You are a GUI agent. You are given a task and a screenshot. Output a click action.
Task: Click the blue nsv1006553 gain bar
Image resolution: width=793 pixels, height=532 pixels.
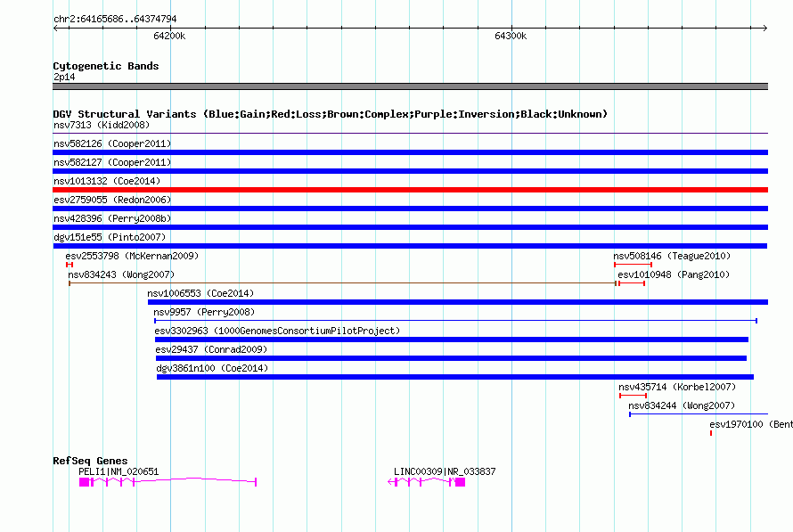(458, 302)
